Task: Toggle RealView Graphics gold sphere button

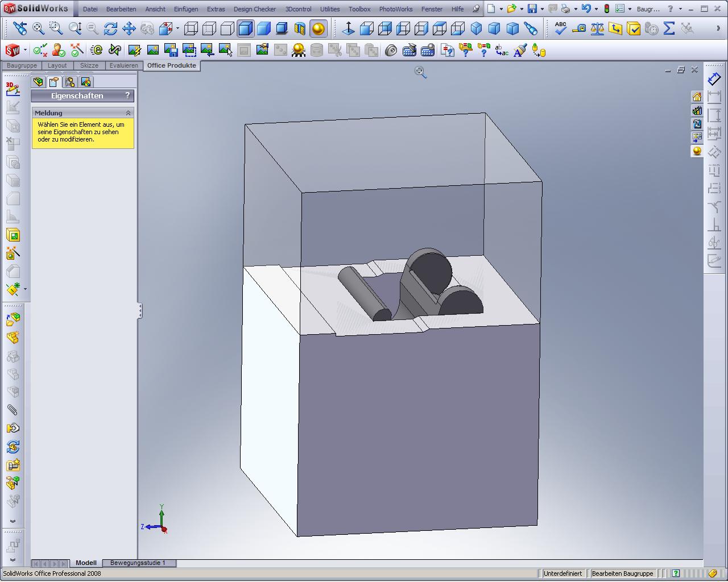Action: (318, 28)
